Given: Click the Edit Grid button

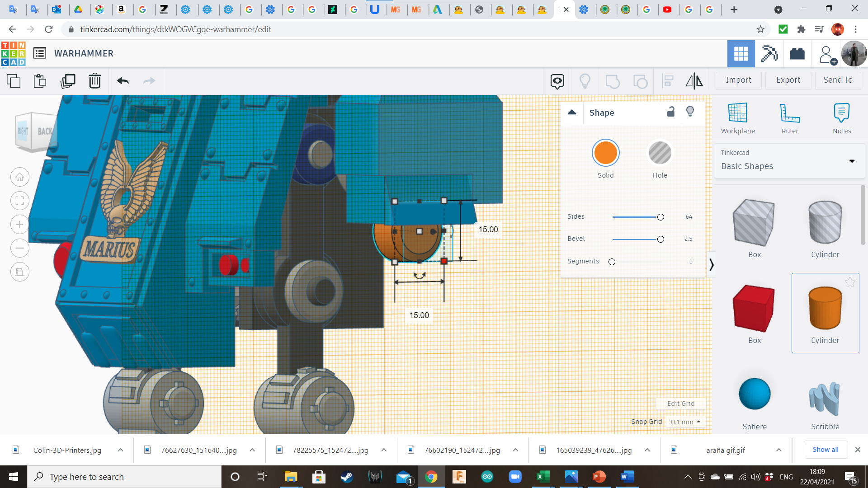Looking at the screenshot, I should point(680,404).
